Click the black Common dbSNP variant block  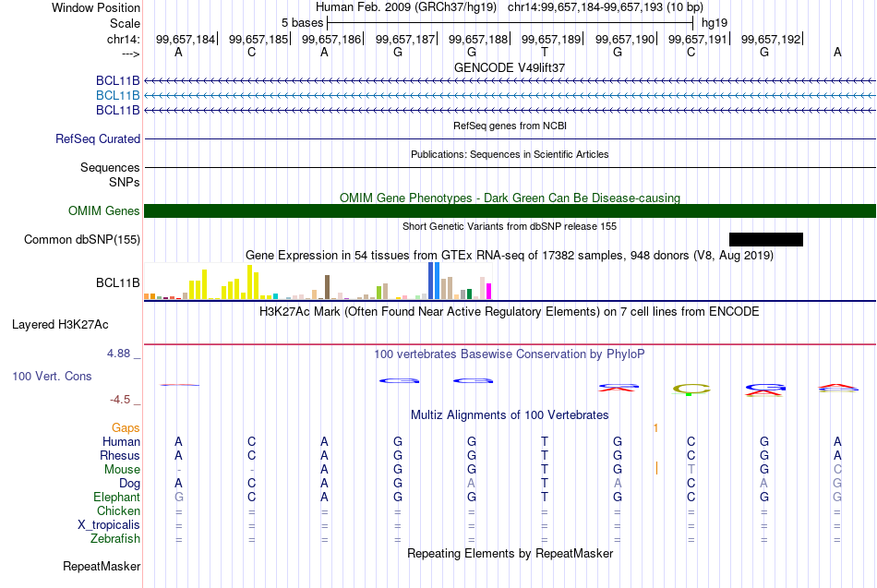click(x=765, y=239)
